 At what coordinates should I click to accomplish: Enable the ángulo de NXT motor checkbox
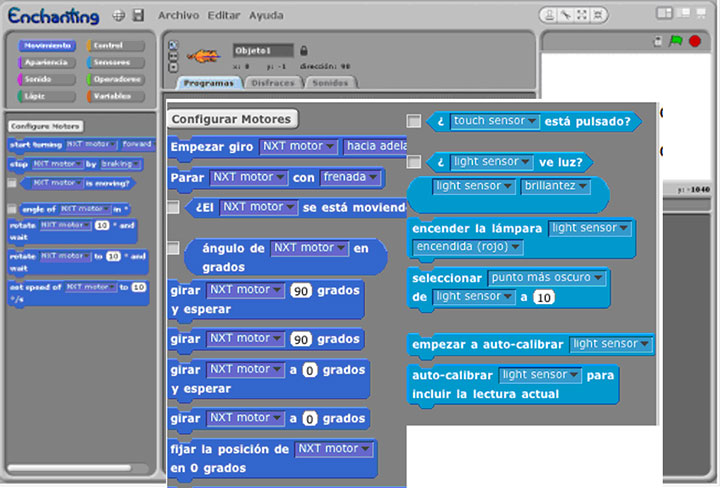click(173, 247)
